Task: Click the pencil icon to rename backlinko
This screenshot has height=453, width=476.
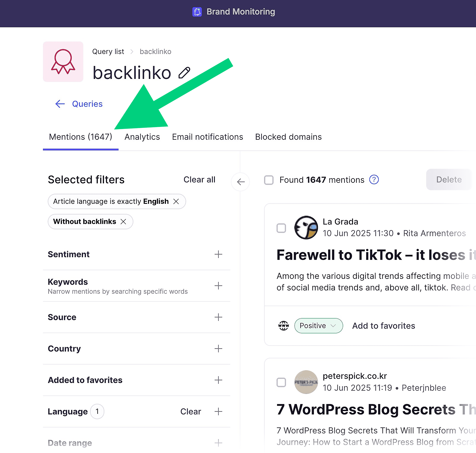Action: [184, 73]
